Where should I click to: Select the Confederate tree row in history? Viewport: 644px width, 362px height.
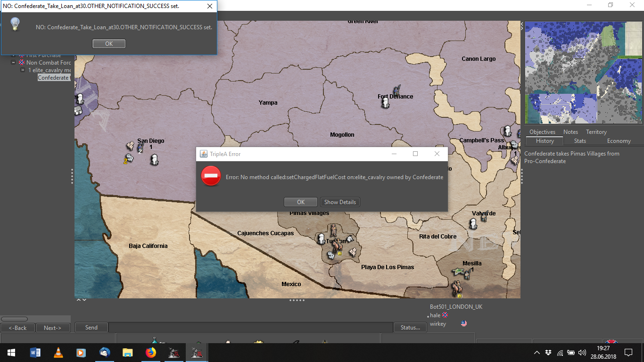tap(54, 77)
